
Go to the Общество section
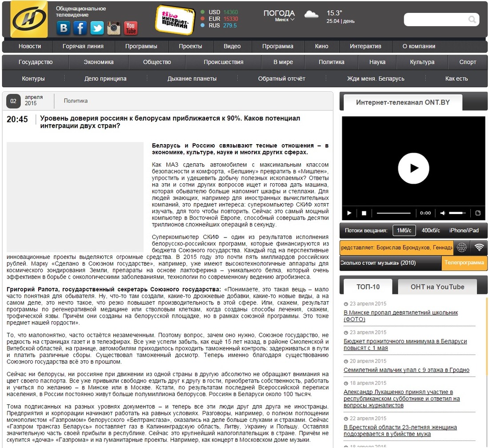pos(157,62)
